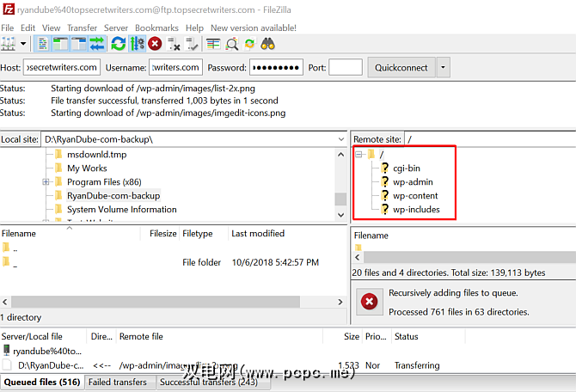Screen dimensions: 576x392
Task: Refresh file and folder lists
Action: pyautogui.click(x=119, y=44)
